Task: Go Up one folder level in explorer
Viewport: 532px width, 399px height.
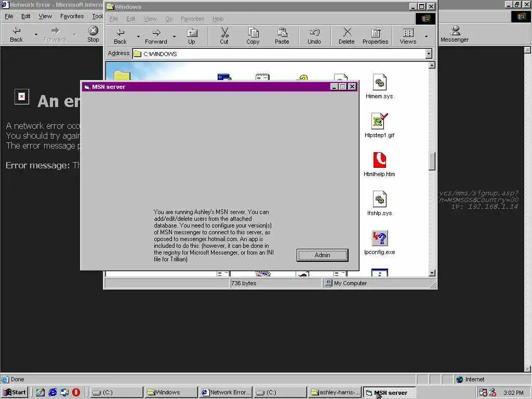Action: (x=192, y=36)
